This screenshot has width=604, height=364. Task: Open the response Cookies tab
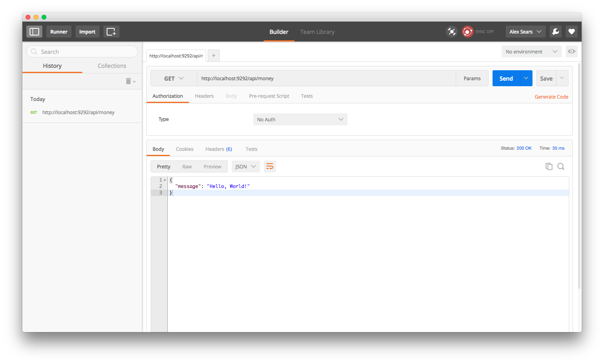tap(185, 149)
